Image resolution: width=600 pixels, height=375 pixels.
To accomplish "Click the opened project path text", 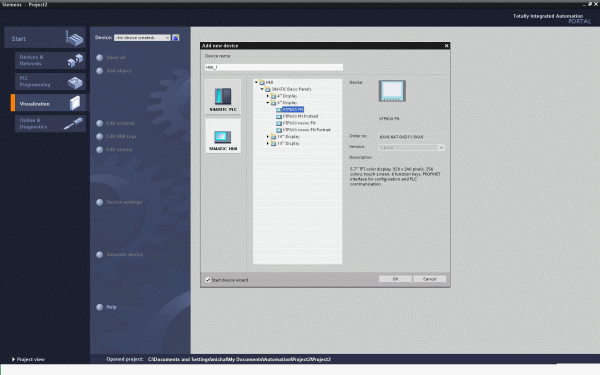I will 240,359.
